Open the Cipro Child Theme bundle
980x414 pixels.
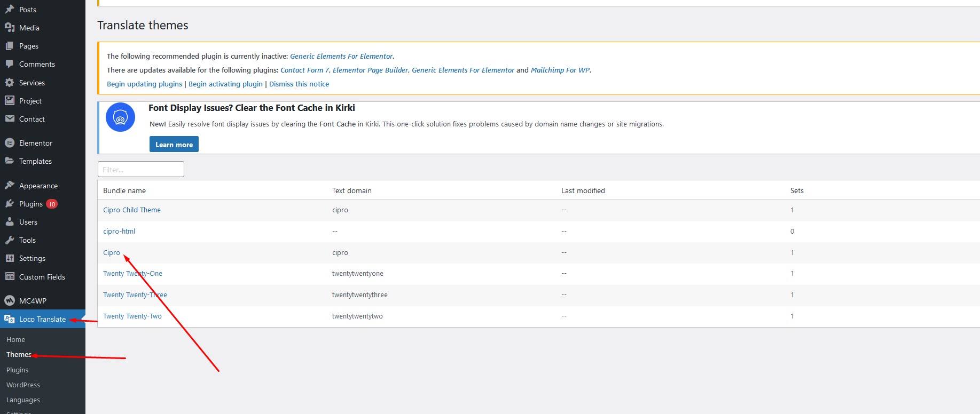click(x=132, y=210)
